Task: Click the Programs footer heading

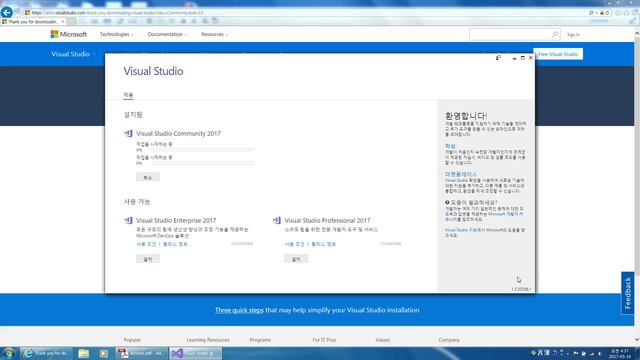Action: coord(260,340)
